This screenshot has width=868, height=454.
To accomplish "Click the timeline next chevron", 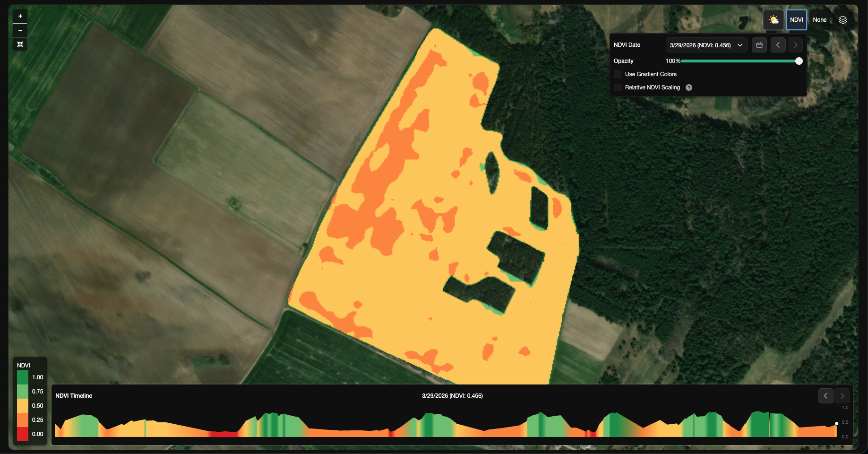I will pyautogui.click(x=842, y=396).
